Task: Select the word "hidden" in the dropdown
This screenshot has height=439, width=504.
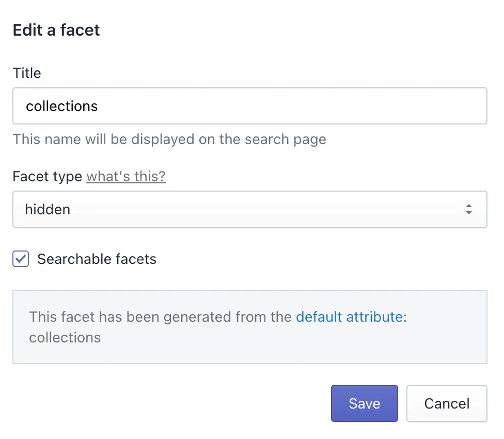Action: [47, 209]
